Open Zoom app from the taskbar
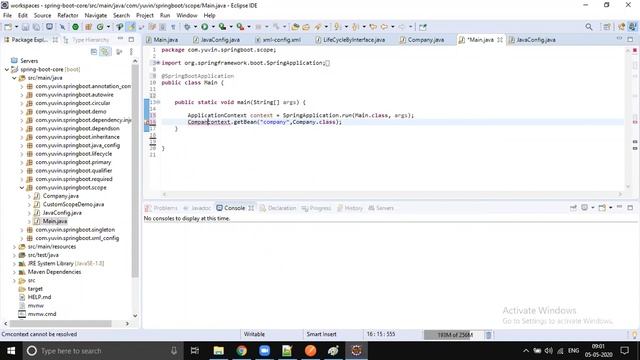640x360 pixels. [264, 351]
